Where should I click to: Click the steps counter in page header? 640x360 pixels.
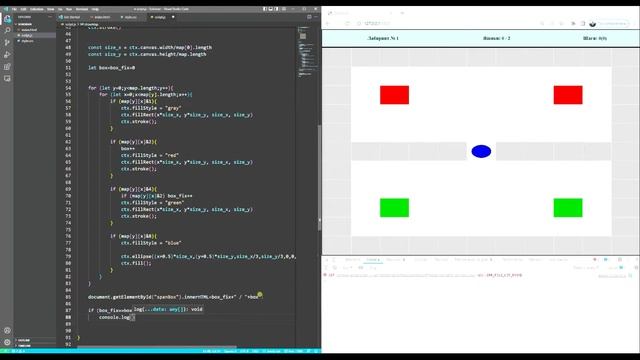[595, 38]
